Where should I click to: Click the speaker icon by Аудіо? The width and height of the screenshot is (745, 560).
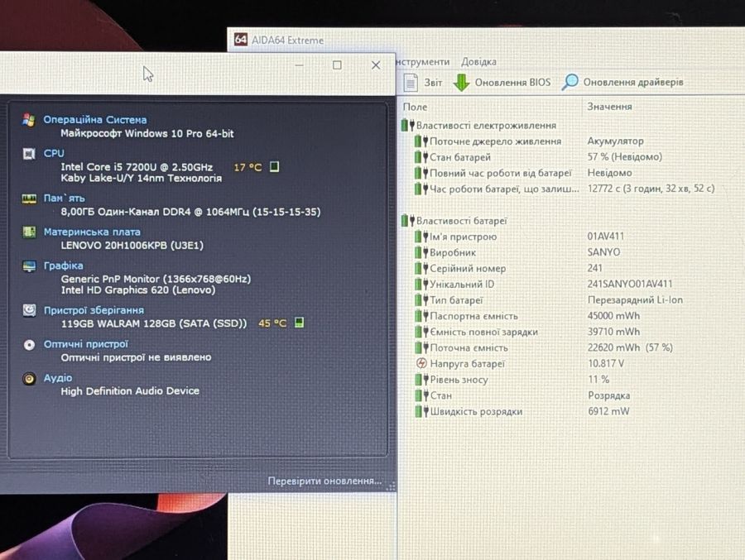[29, 379]
